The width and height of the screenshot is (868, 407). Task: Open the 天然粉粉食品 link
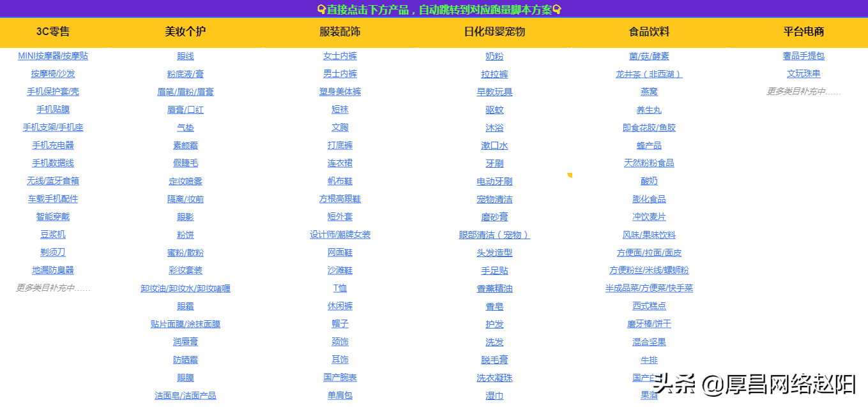649,163
